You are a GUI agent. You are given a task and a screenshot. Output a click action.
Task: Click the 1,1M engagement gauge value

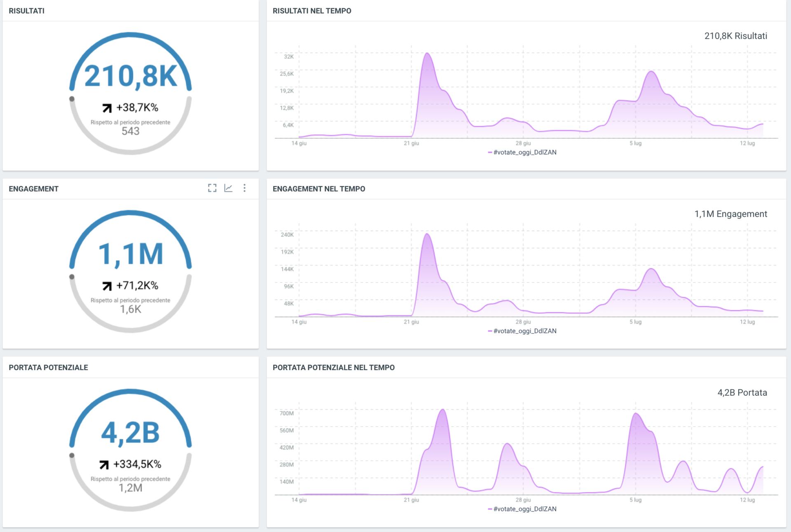pyautogui.click(x=131, y=254)
